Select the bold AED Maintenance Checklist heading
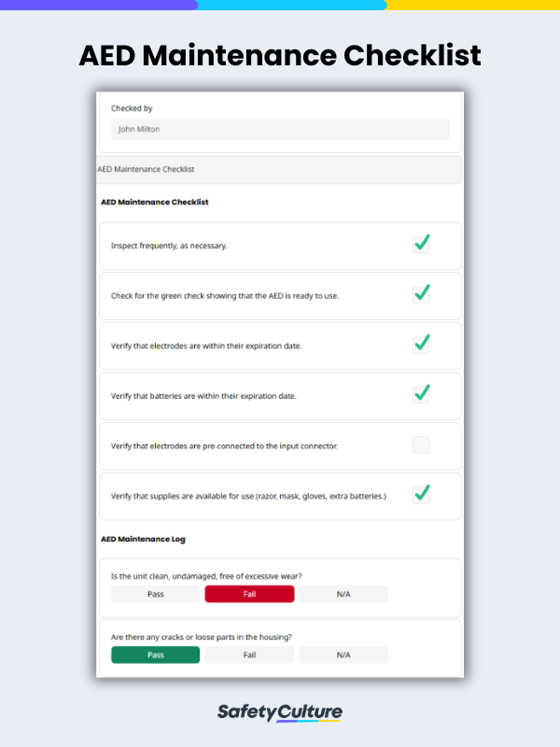The image size is (560, 747). tap(155, 202)
